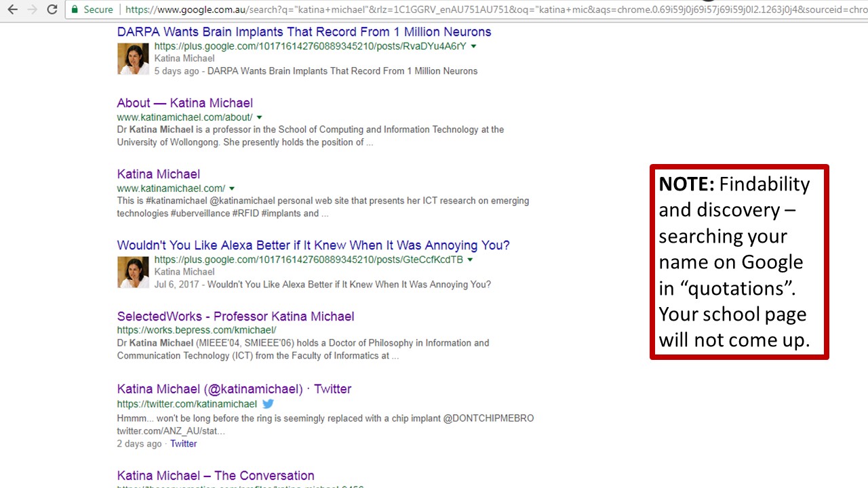Click Katina Michael's photo beside the DARPA result
868x488 pixels.
pyautogui.click(x=133, y=59)
